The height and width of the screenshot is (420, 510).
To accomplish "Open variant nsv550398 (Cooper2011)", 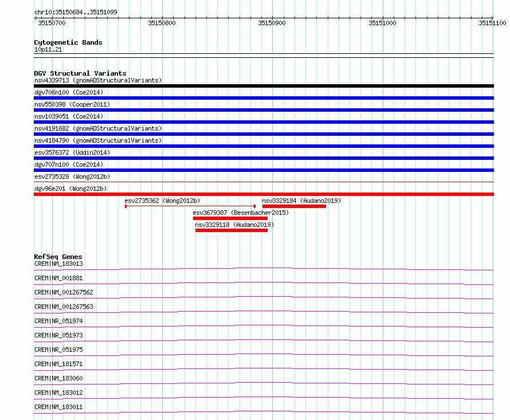I will point(72,104).
